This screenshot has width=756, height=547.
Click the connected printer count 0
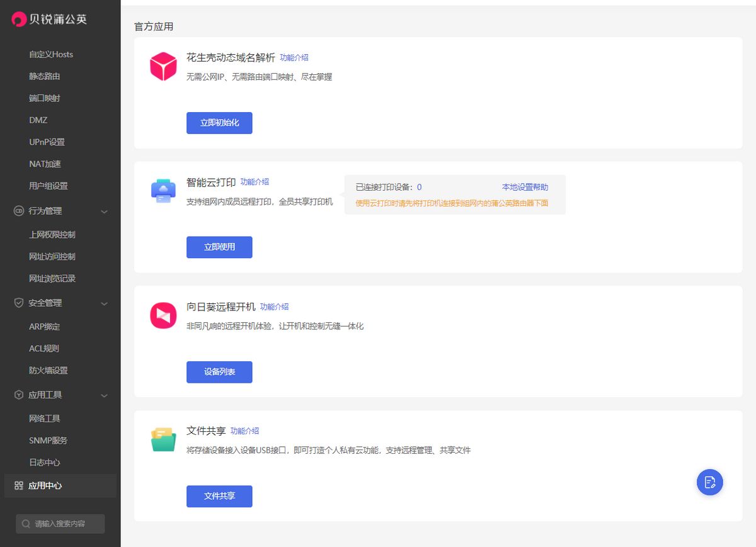pos(420,187)
